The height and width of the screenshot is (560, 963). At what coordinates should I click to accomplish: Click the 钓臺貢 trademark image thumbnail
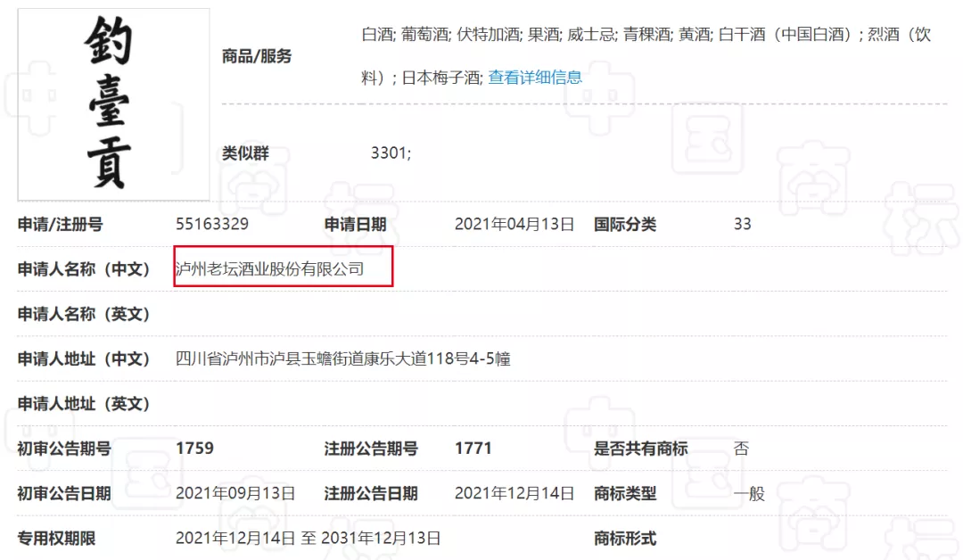[113, 104]
